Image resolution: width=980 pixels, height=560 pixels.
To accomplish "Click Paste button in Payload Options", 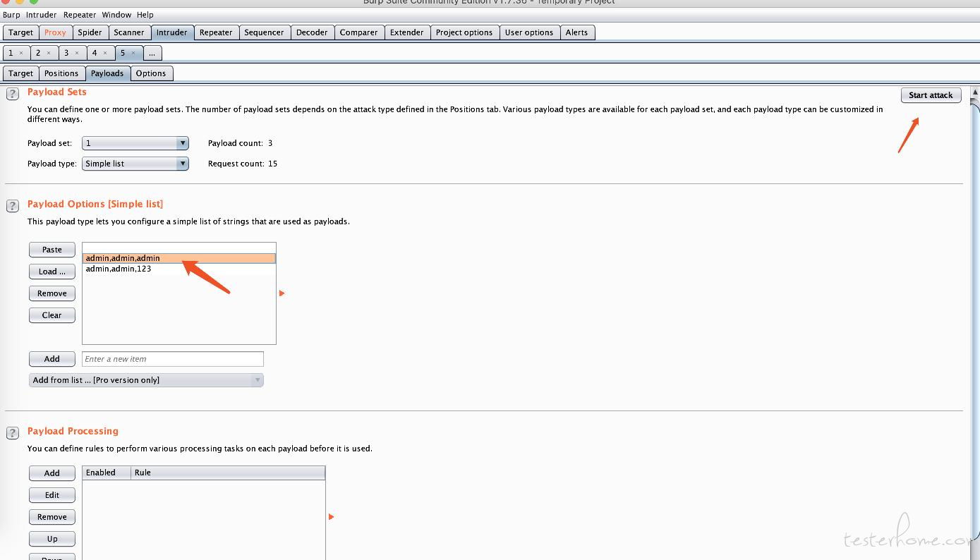I will (x=52, y=250).
